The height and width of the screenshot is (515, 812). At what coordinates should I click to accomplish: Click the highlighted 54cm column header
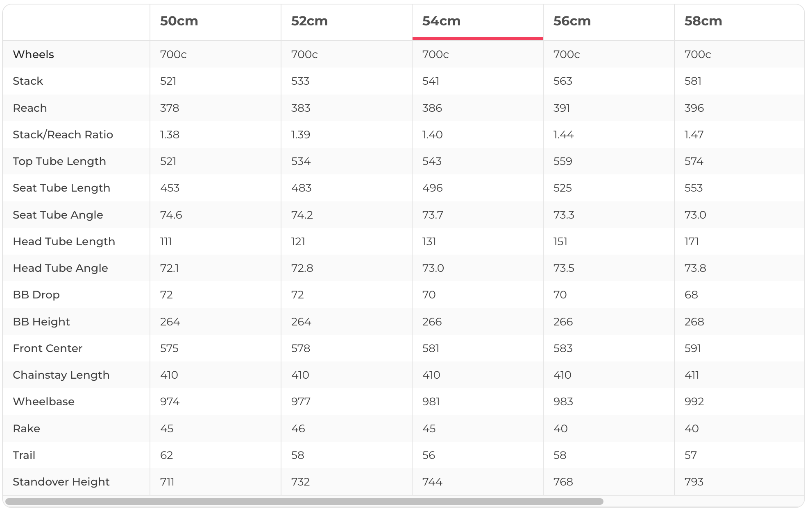441,21
